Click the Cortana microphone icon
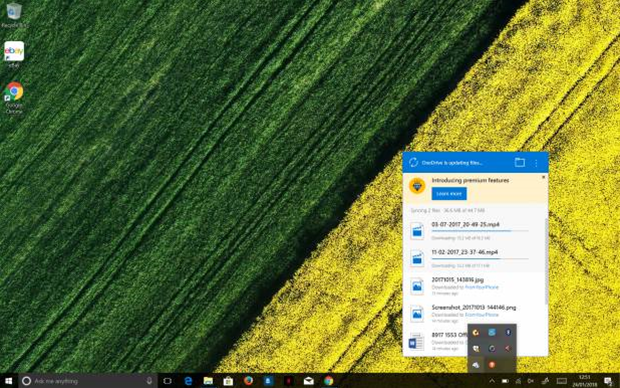620x388 pixels. tap(149, 381)
